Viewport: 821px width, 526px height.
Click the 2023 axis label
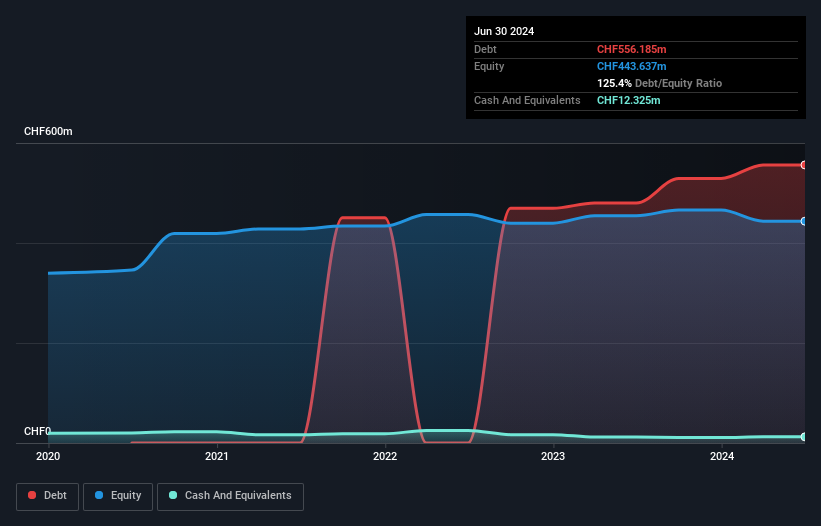553,456
